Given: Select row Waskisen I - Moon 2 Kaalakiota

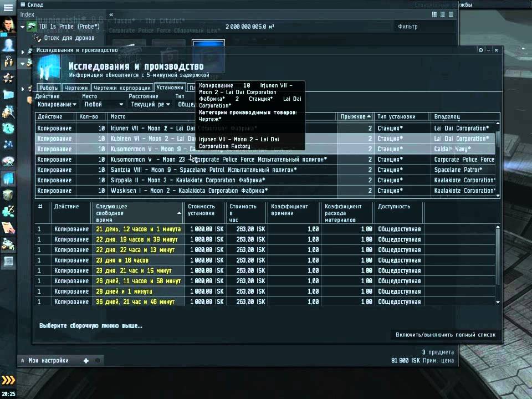Looking at the screenshot, I should tap(265, 191).
